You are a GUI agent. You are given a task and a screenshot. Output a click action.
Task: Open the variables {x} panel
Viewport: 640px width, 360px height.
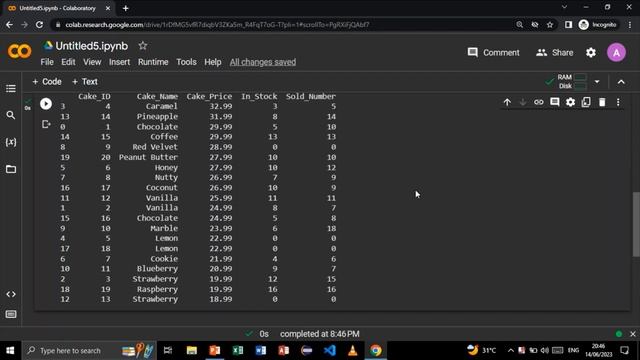[11, 142]
